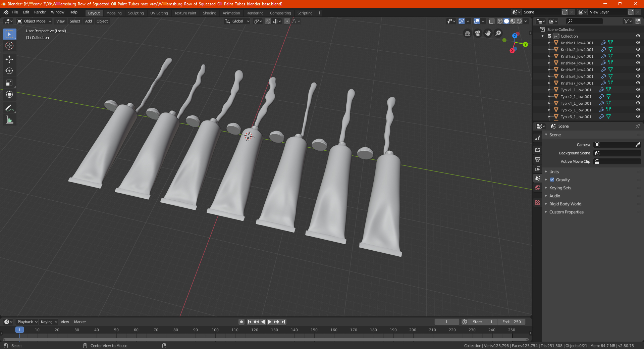Select the Cursor tool in toolbar

click(9, 46)
